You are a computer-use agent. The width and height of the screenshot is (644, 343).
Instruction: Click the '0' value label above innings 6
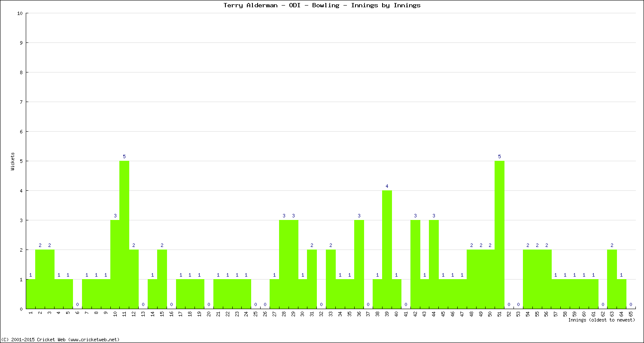coord(78,304)
